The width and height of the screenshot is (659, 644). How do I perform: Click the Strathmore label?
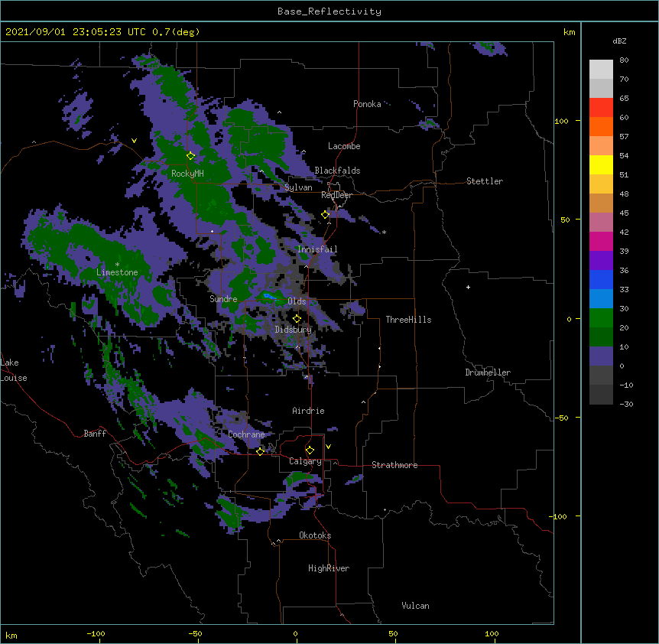[x=394, y=465]
